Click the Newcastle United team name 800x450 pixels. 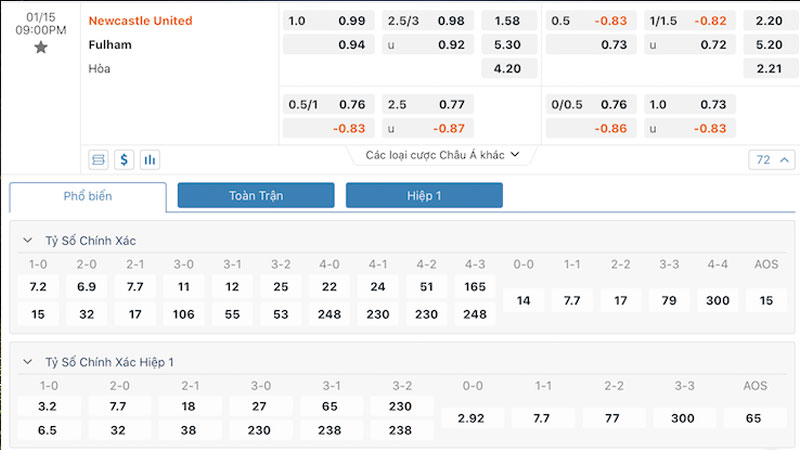(141, 21)
